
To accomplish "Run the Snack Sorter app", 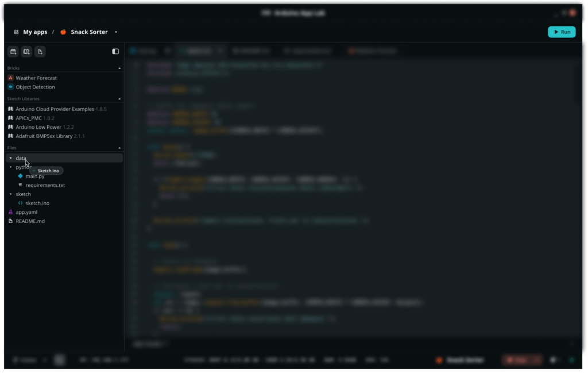I will [561, 32].
